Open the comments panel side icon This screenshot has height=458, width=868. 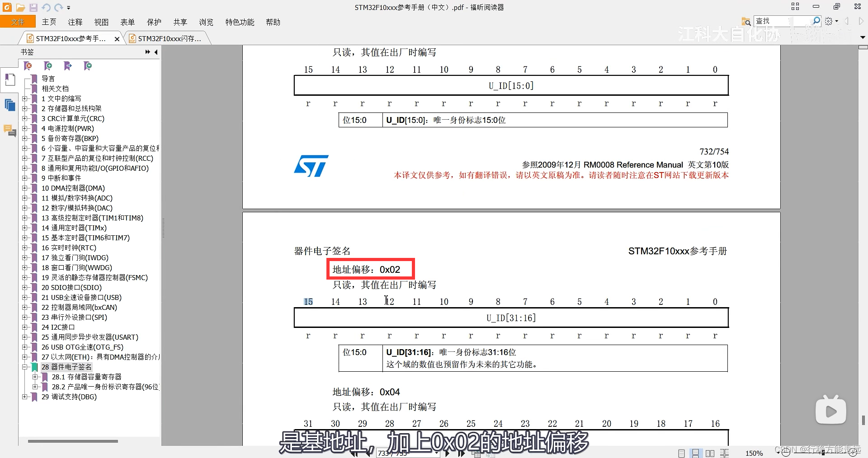pyautogui.click(x=10, y=131)
